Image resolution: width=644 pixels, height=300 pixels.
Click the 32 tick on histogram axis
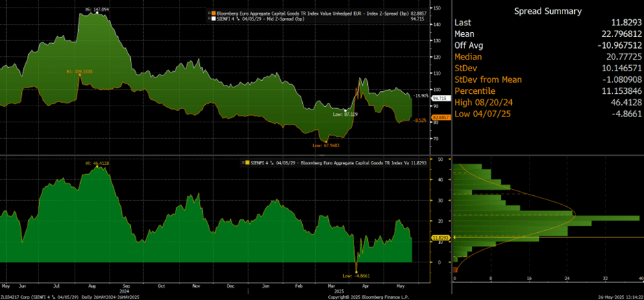pyautogui.click(x=604, y=279)
